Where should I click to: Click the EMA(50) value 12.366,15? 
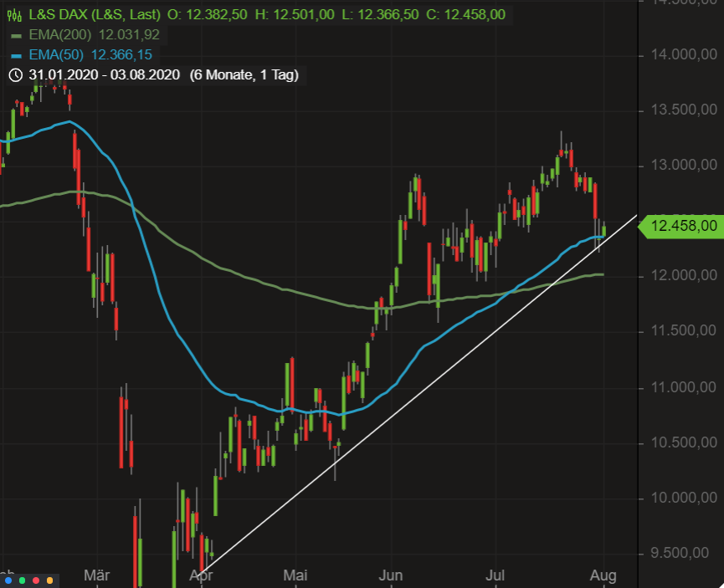coord(121,55)
